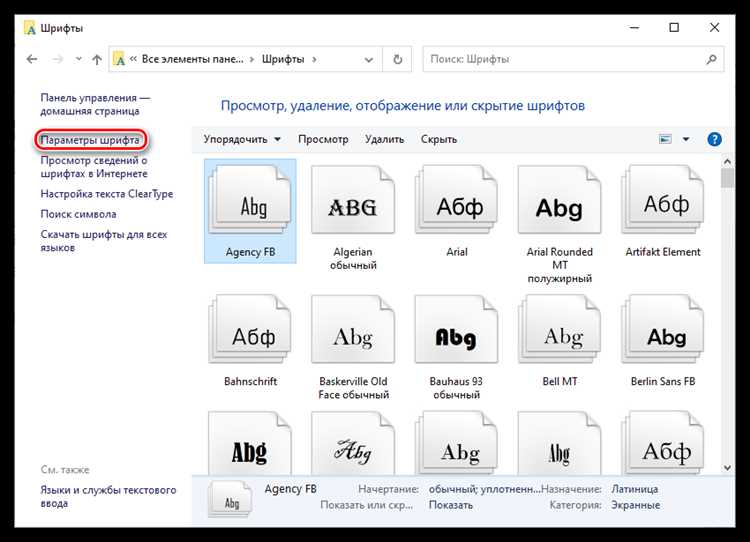The image size is (750, 542).
Task: Click the vertical scrollbar thumb
Action: 727,178
